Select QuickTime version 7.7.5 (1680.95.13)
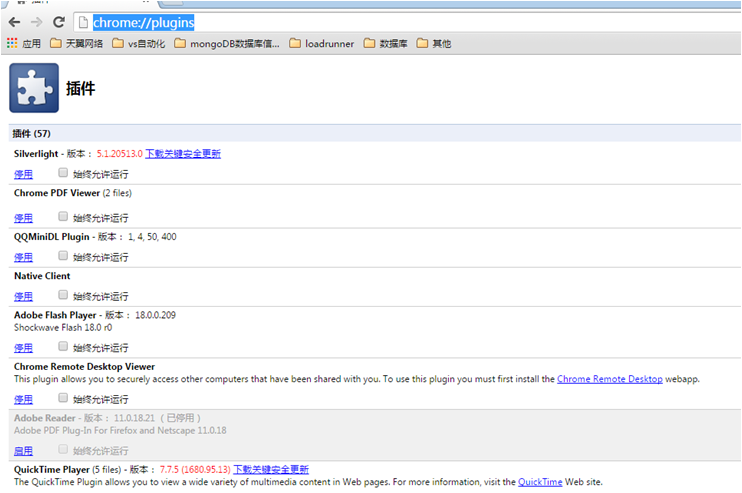742x493 pixels. [195, 469]
